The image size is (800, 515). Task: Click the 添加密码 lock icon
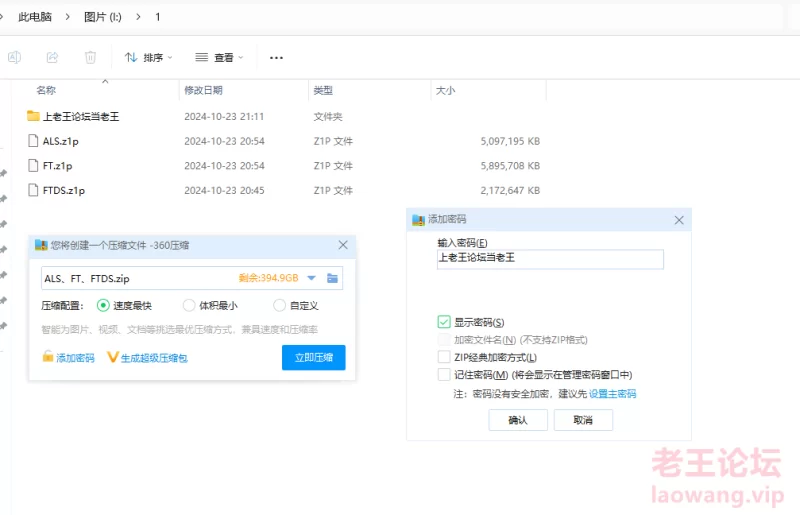(x=47, y=357)
